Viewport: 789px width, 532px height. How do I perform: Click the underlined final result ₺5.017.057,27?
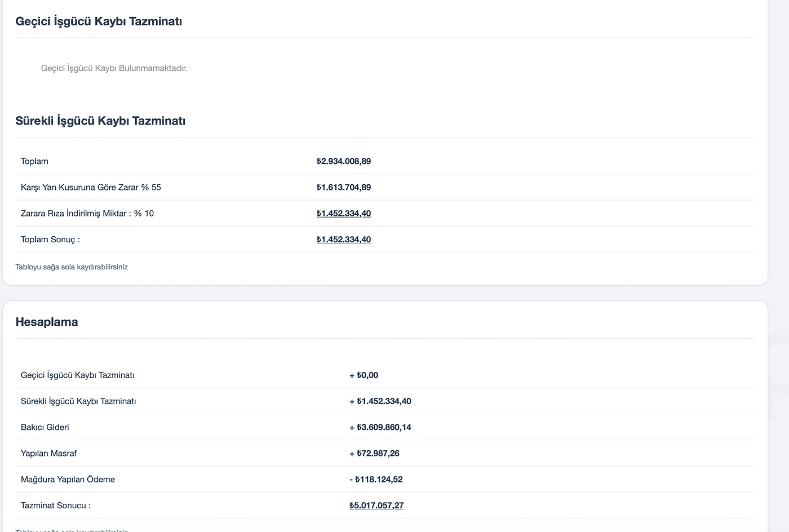point(376,506)
